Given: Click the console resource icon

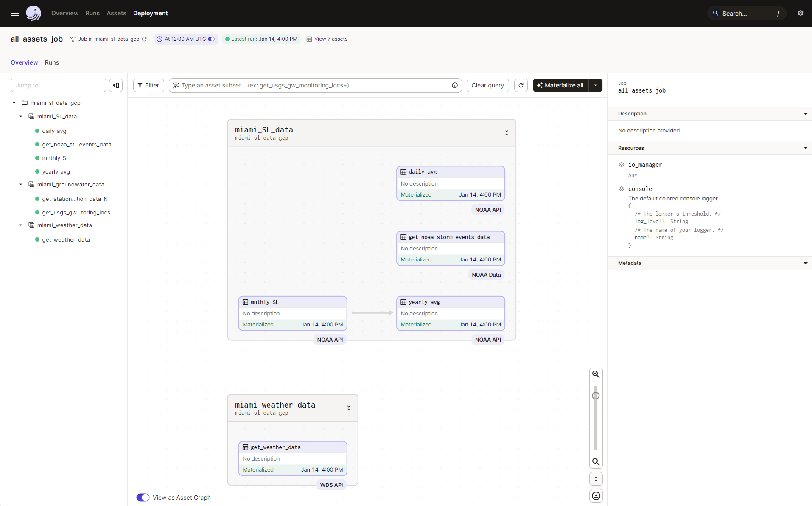Looking at the screenshot, I should (622, 189).
